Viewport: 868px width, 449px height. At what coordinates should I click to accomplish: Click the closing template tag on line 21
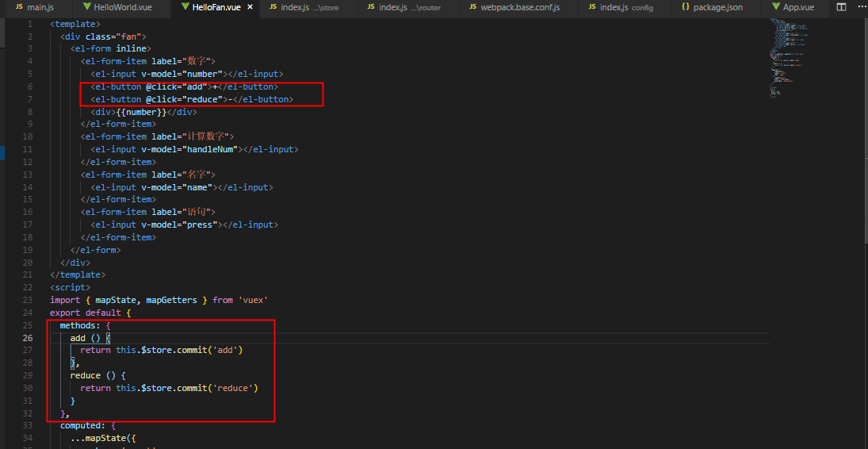(78, 275)
